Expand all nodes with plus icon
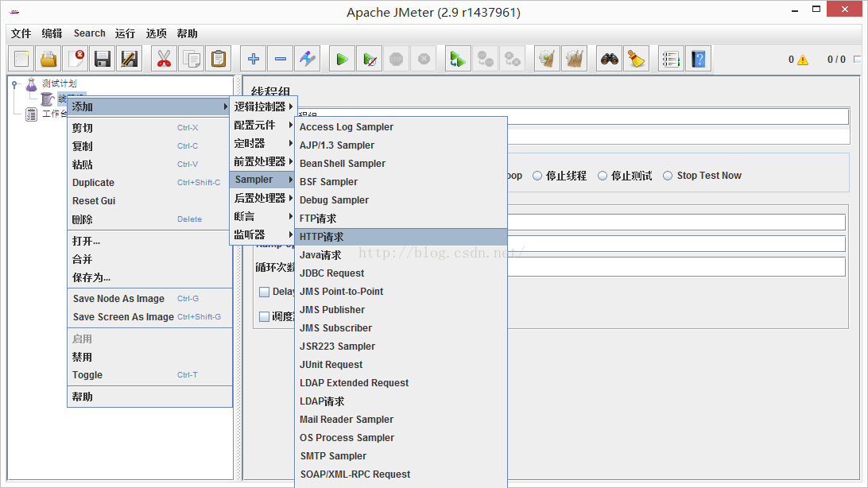868x488 pixels. pyautogui.click(x=254, y=59)
